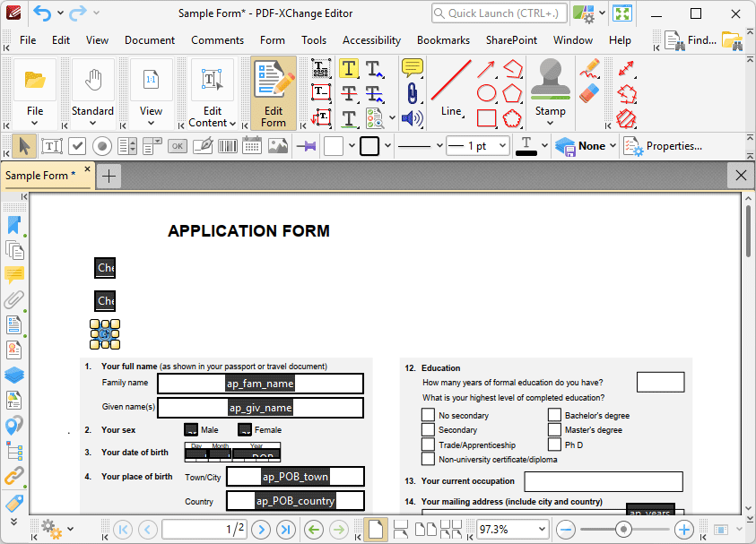Click the stroke color swatch
This screenshot has height=544, width=756.
tap(369, 146)
